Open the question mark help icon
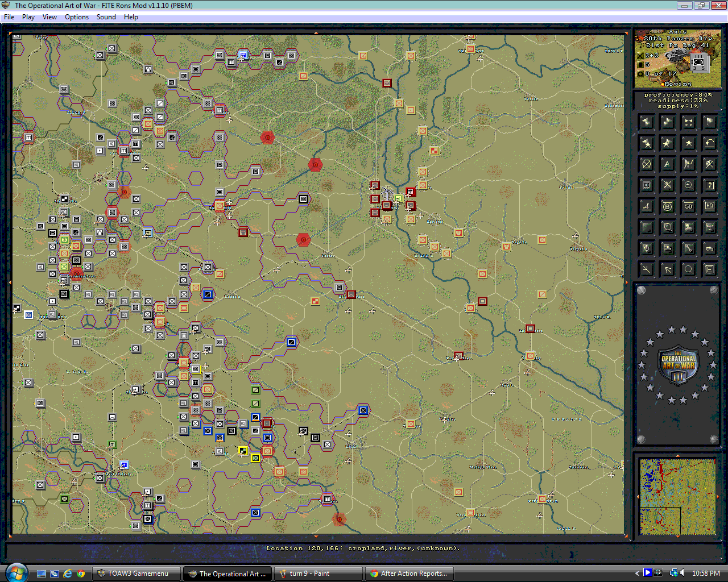Screen dimensions: 728x582 (x=710, y=185)
